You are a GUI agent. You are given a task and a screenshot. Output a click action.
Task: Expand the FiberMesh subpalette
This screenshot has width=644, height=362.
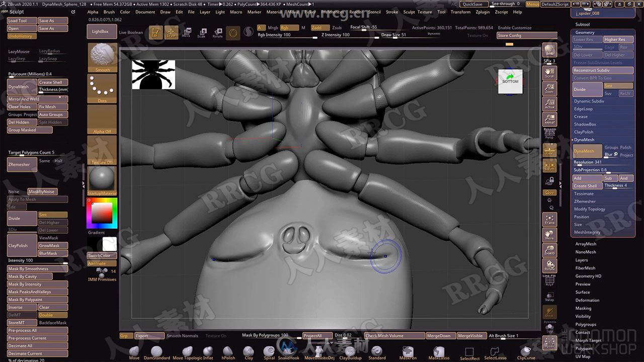pos(585,268)
